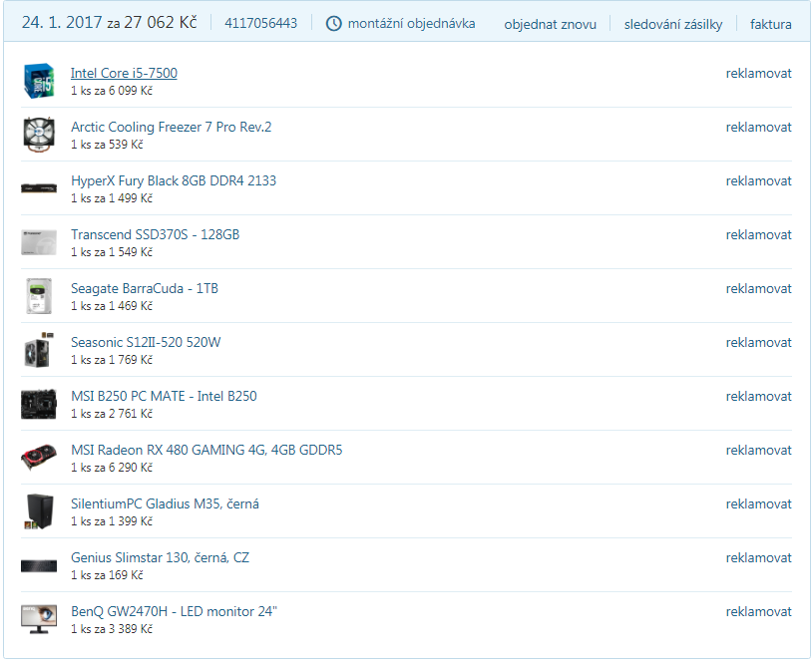Click objednat znovu to reorder
This screenshot has width=812, height=666.
tap(550, 24)
